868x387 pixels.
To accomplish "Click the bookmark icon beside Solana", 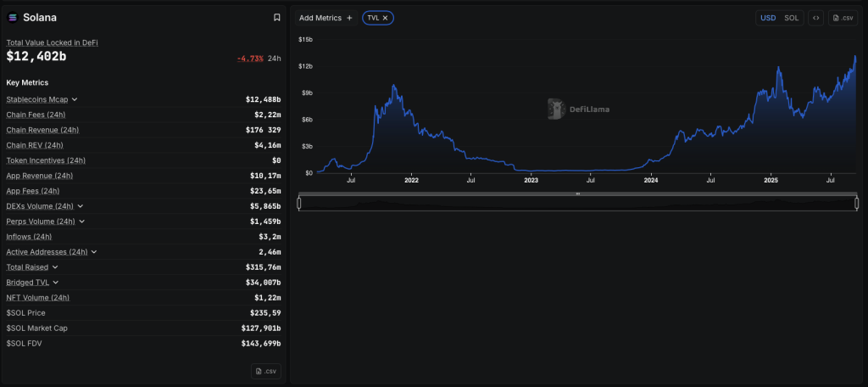I will [x=276, y=18].
